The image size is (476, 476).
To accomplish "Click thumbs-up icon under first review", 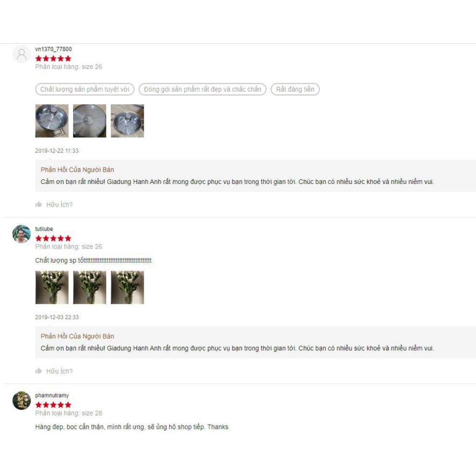I will 38,204.
